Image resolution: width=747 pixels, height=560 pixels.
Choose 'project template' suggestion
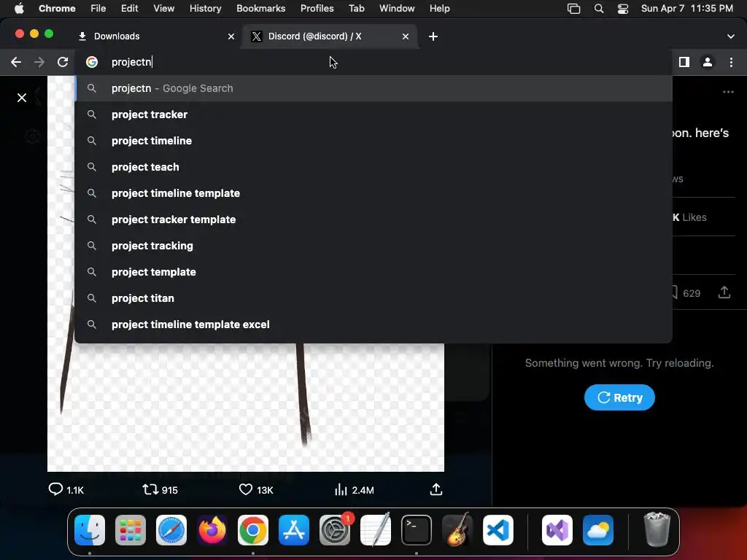point(374,272)
